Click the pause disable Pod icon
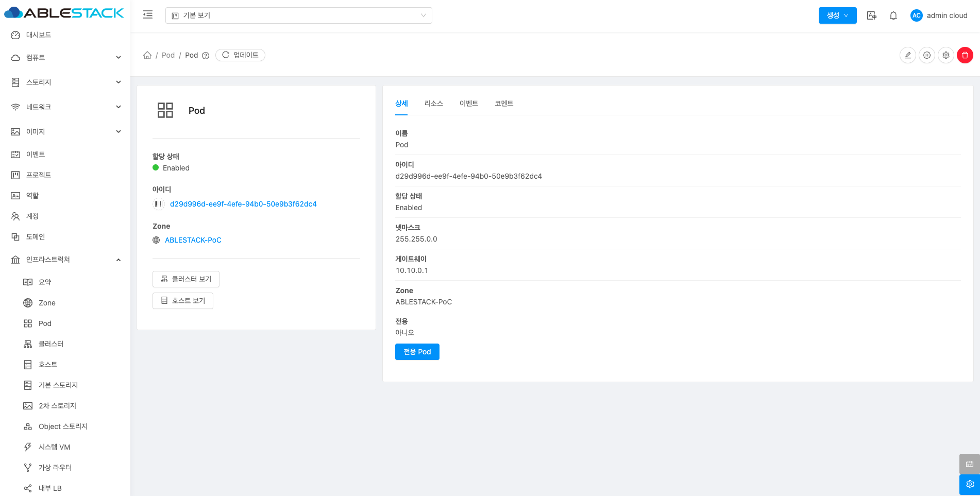The height and width of the screenshot is (496, 980). [x=926, y=55]
